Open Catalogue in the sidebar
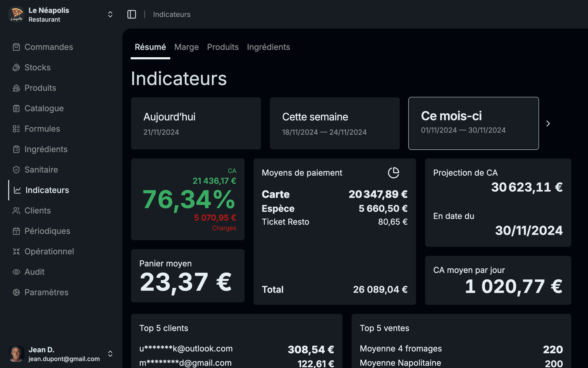588x368 pixels. click(44, 108)
